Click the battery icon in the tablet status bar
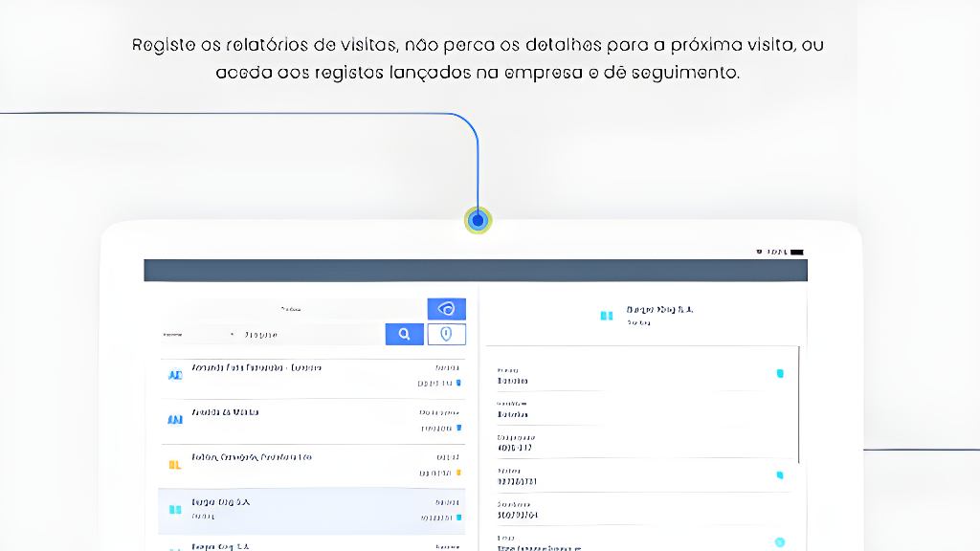This screenshot has height=551, width=980. (x=797, y=252)
